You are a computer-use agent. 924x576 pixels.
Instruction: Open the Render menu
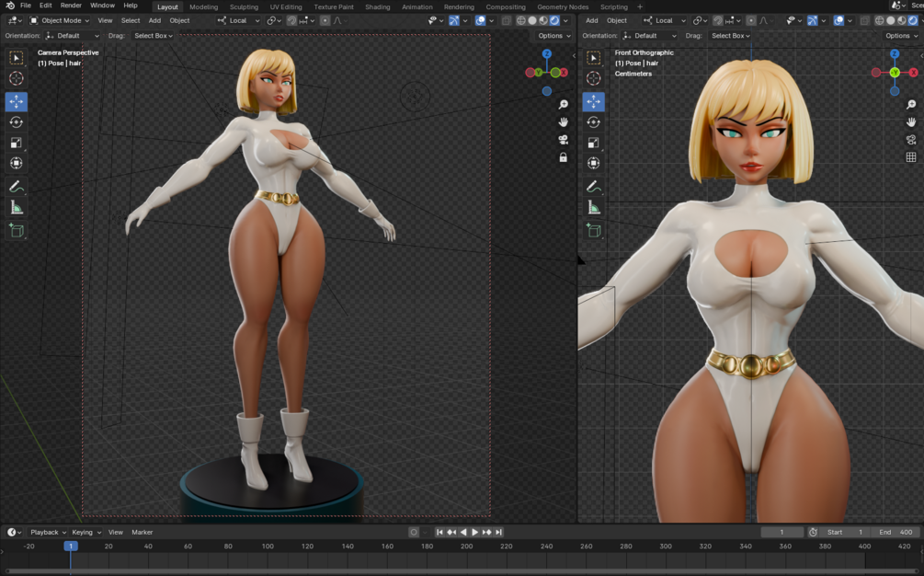[71, 6]
